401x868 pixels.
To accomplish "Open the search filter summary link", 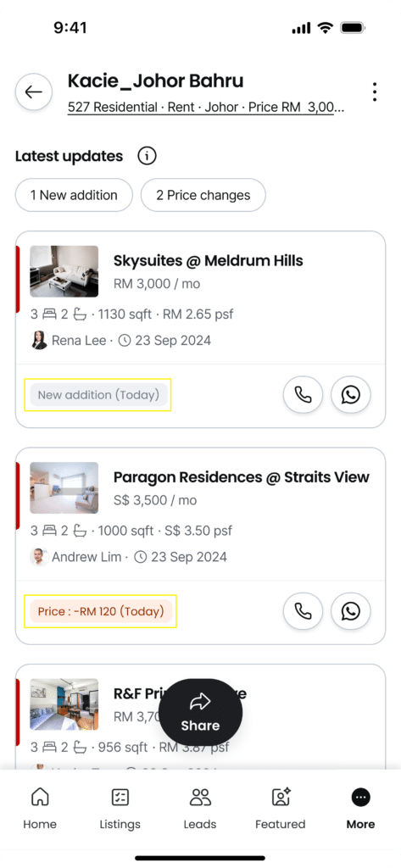I will 206,108.
